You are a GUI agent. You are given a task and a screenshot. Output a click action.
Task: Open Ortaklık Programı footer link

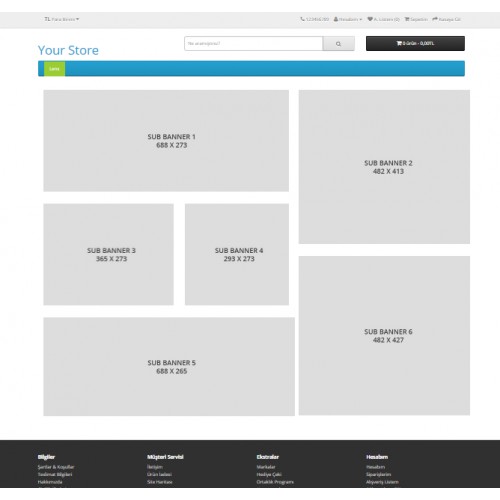(275, 482)
